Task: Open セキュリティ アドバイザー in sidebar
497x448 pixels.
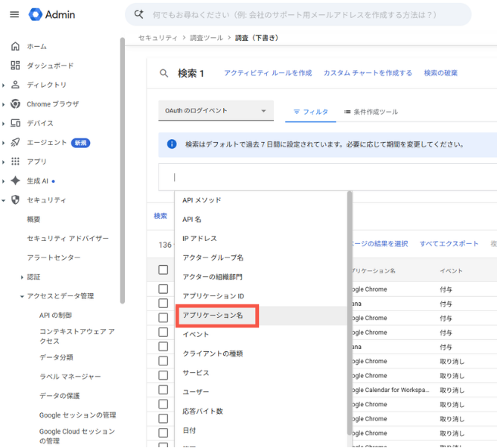Action: click(x=68, y=238)
